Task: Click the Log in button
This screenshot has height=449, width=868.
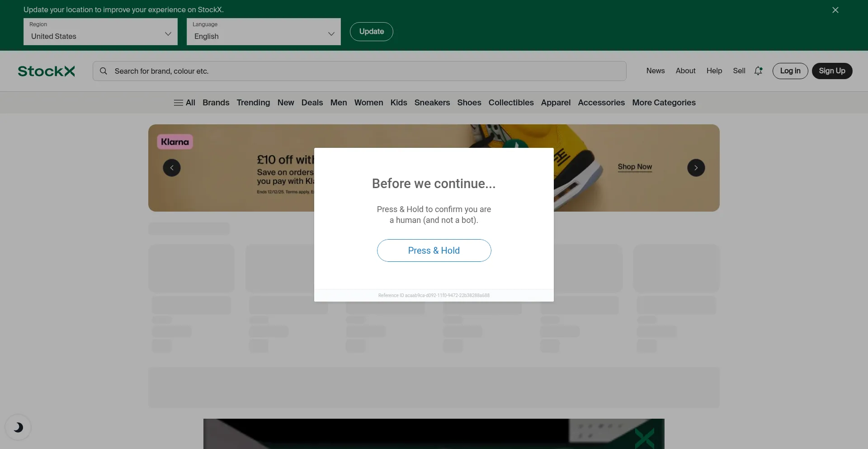Action: 790,71
